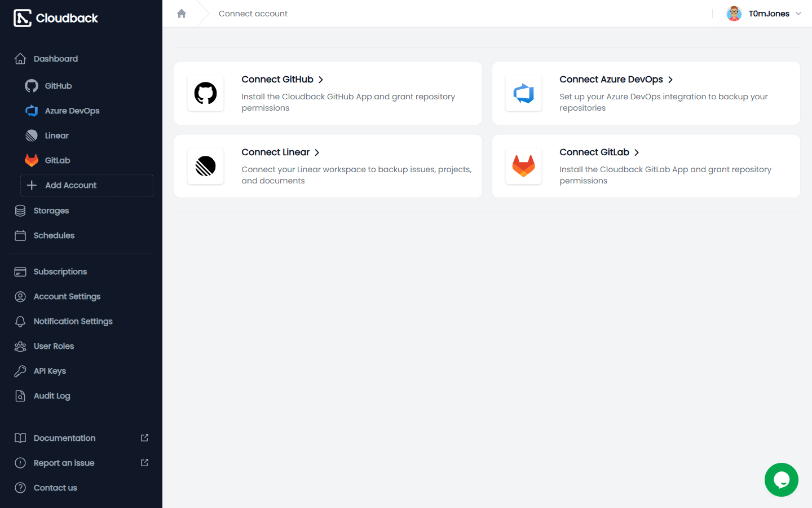Click chevron next to Connect Linear
Screen dimensions: 812x508
pyautogui.click(x=317, y=152)
